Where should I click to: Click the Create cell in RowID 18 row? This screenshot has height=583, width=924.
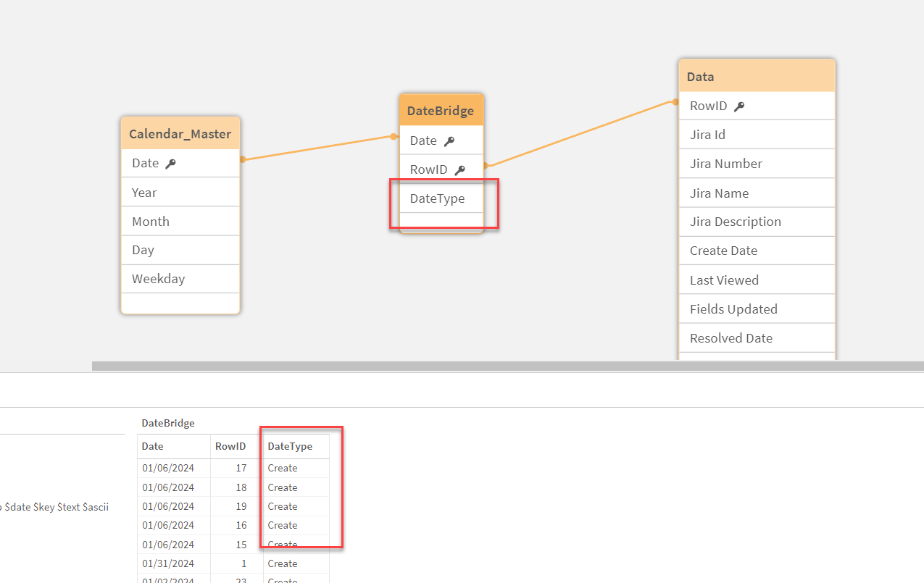click(x=296, y=487)
